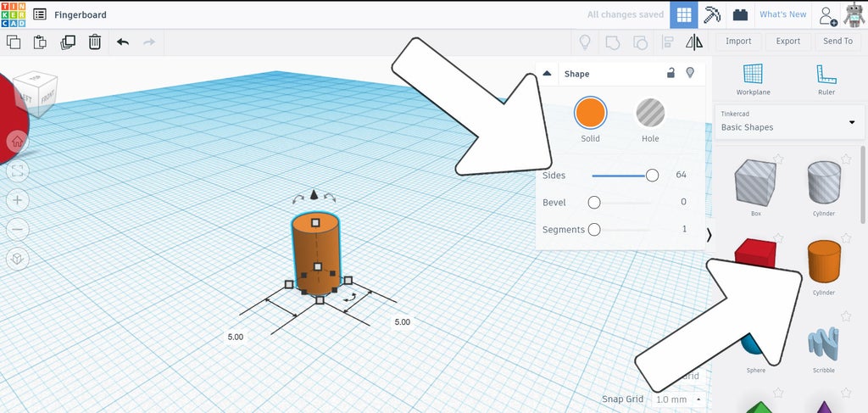Select the Scribble shape

(823, 344)
